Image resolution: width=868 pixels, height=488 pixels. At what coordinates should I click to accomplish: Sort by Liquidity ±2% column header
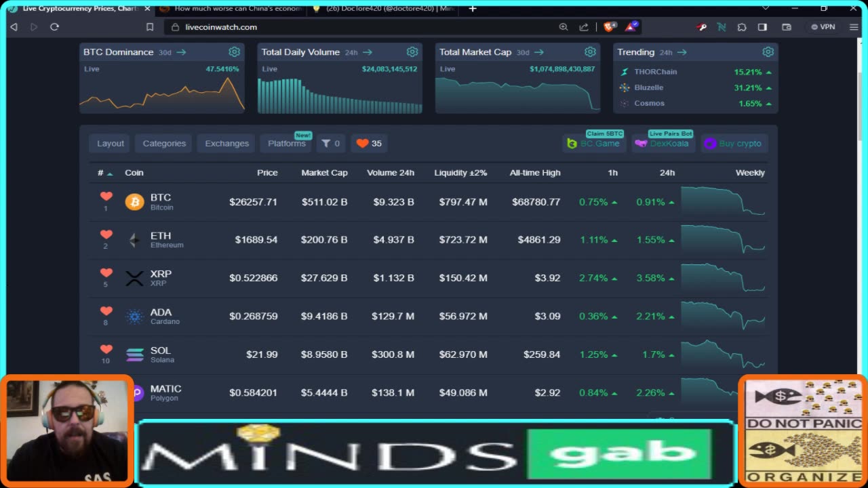pyautogui.click(x=460, y=173)
